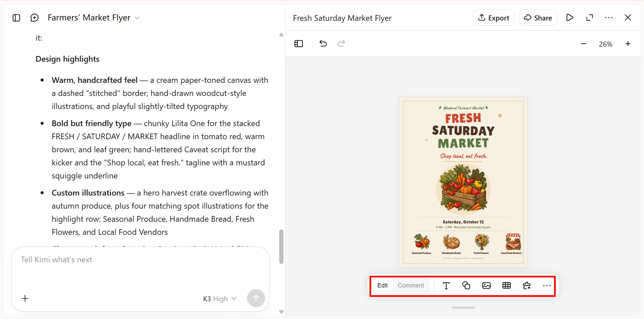Image resolution: width=644 pixels, height=319 pixels.
Task: Open the top-right three-dot options menu
Action: 609,18
